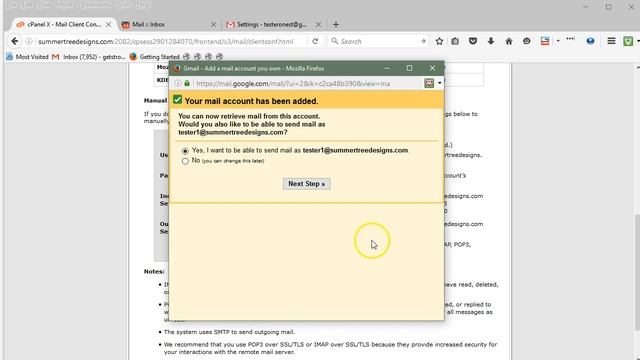Maximize the Gmail add account popup

click(x=409, y=68)
